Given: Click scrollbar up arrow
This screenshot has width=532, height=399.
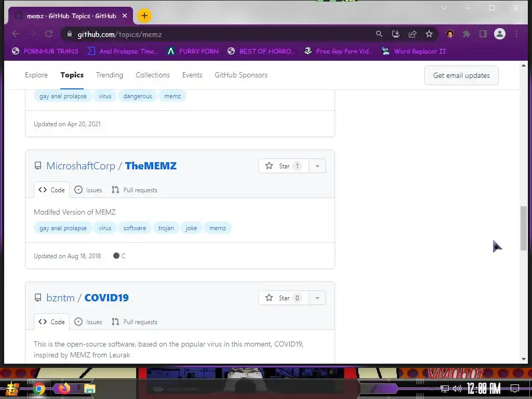Looking at the screenshot, I should pos(524,65).
